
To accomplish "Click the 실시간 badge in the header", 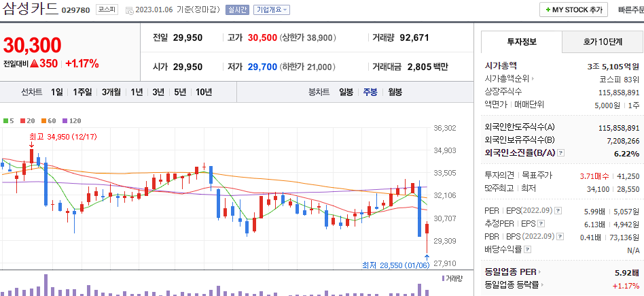I will (x=237, y=10).
